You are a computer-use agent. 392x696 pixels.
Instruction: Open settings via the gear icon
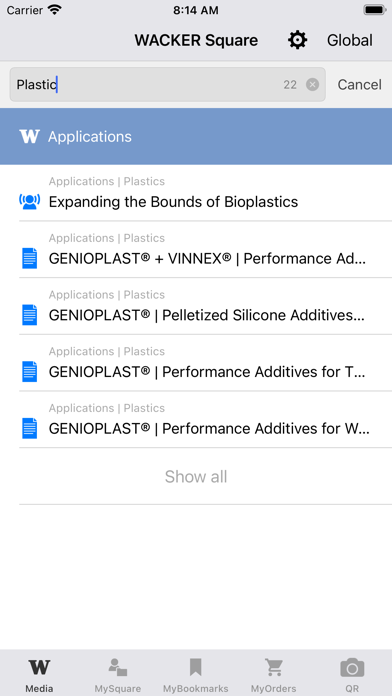tap(297, 40)
